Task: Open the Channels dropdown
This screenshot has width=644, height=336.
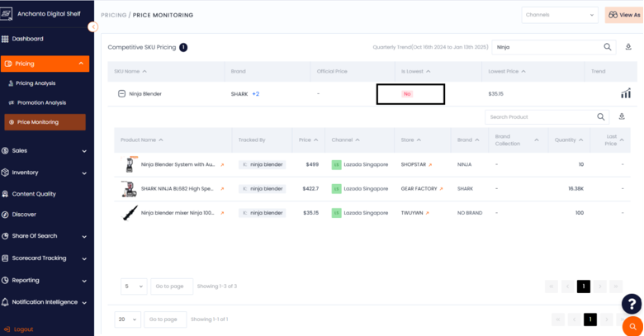Action: (560, 15)
